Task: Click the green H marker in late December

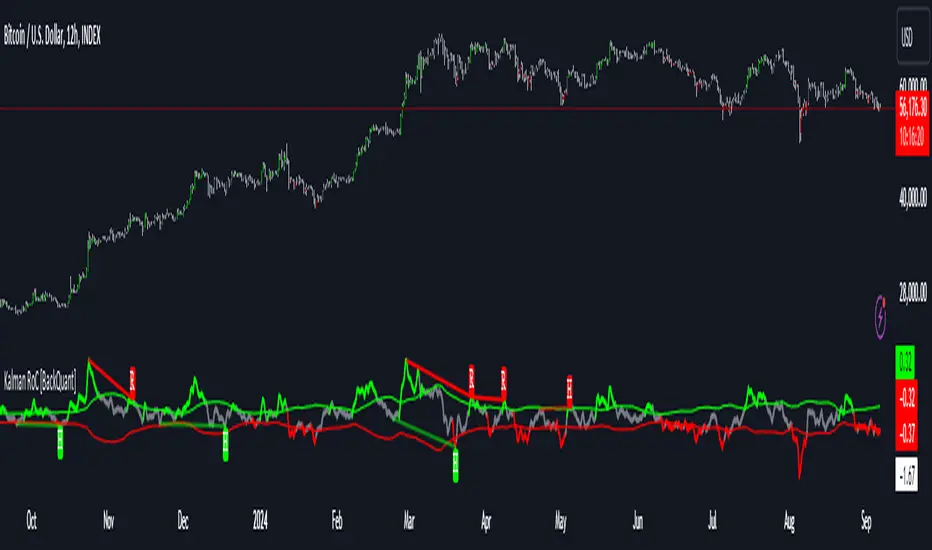Action: [x=225, y=445]
